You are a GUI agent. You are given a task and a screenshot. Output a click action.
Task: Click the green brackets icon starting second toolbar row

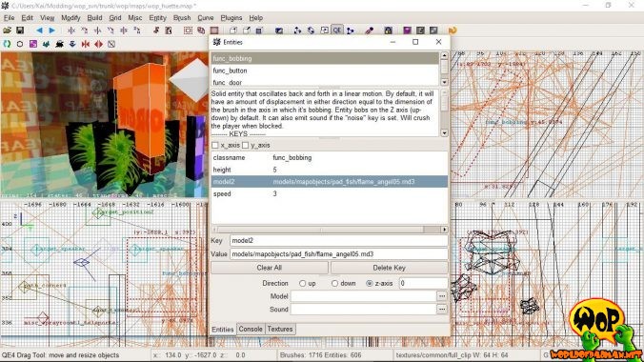coord(7,44)
